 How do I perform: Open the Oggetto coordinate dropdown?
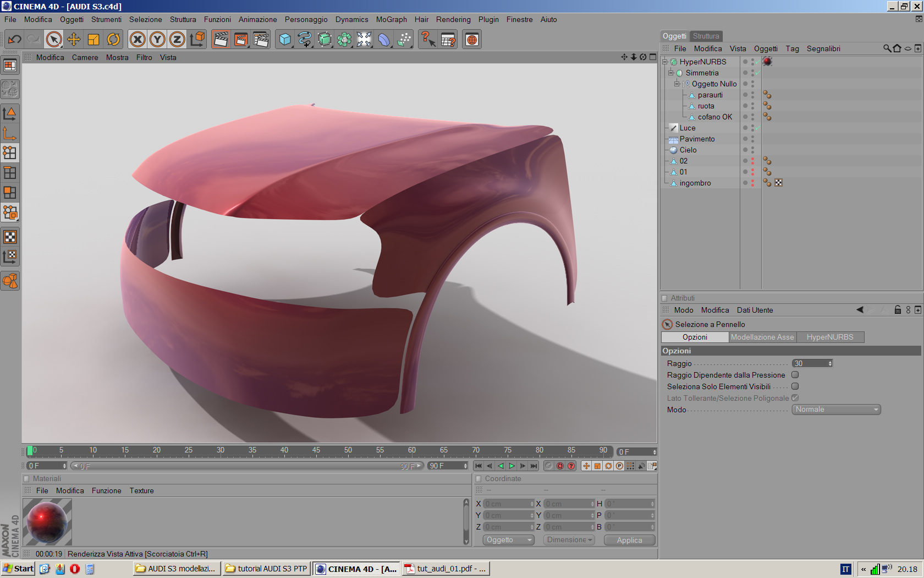point(509,540)
